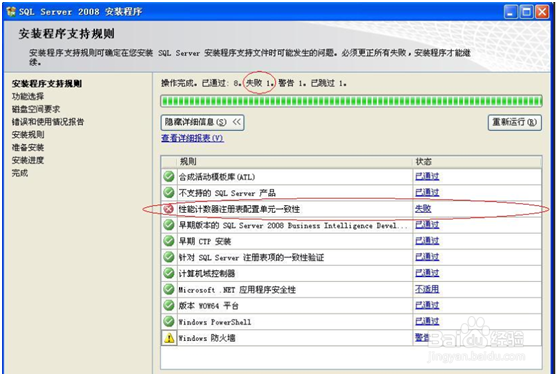
Task: Click the green check icon for 早期 CTP 安装
Action: click(169, 241)
